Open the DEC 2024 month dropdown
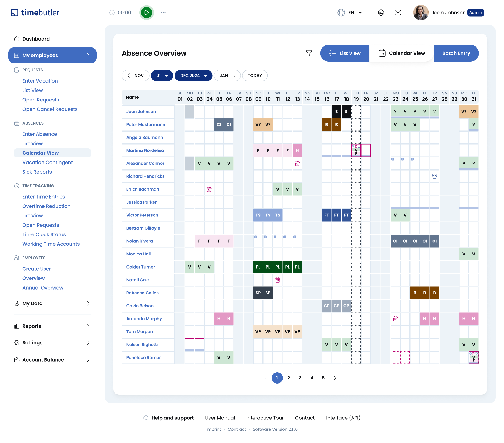Viewport: 504px width, 443px height. 193,76
